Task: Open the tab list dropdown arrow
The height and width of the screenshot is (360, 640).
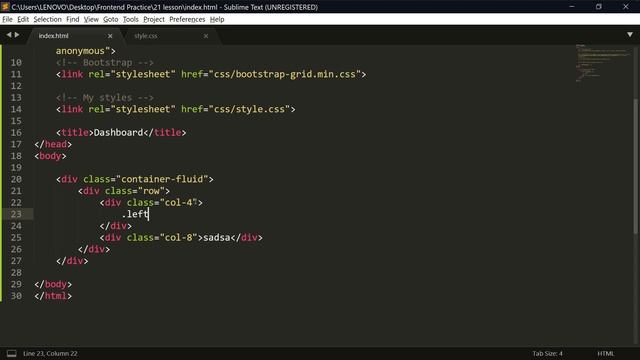Action: click(630, 35)
